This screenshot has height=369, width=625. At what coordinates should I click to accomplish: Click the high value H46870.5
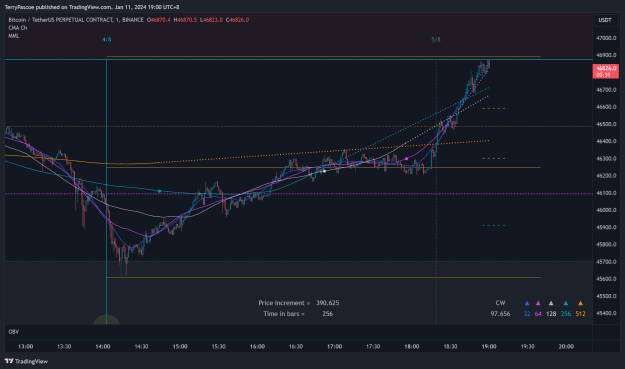click(x=185, y=20)
